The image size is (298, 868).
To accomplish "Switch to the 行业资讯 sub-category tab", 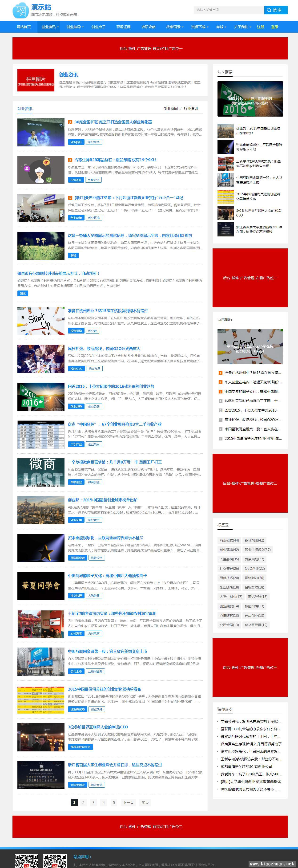I will click(x=191, y=109).
